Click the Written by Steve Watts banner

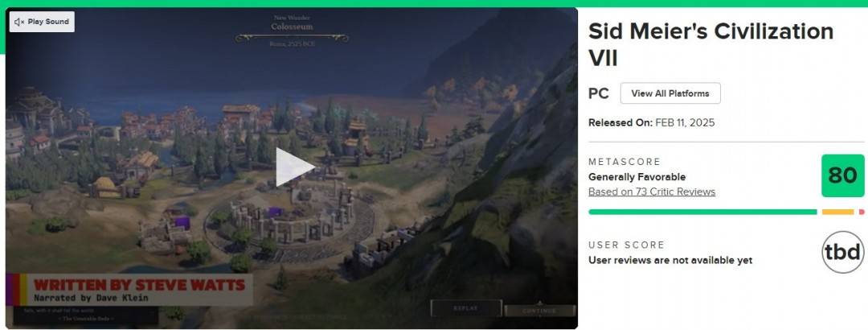129,290
